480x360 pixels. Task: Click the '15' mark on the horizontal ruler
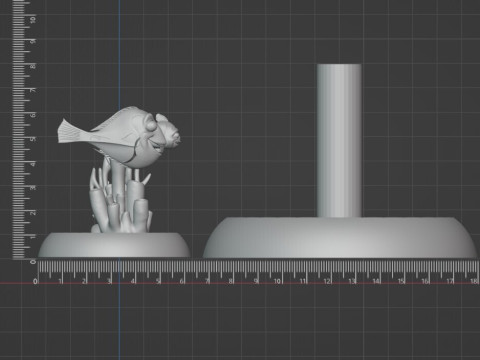(x=400, y=281)
